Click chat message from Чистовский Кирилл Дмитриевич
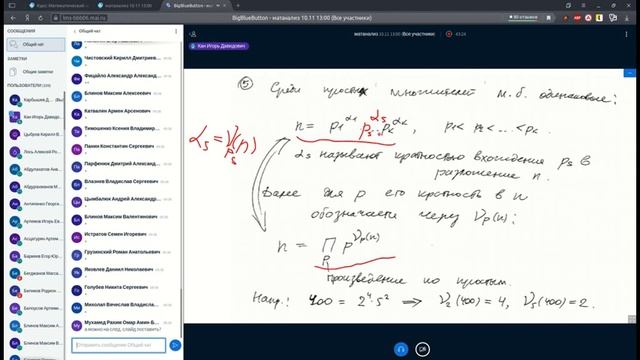The height and width of the screenshot is (360, 640). 122,60
